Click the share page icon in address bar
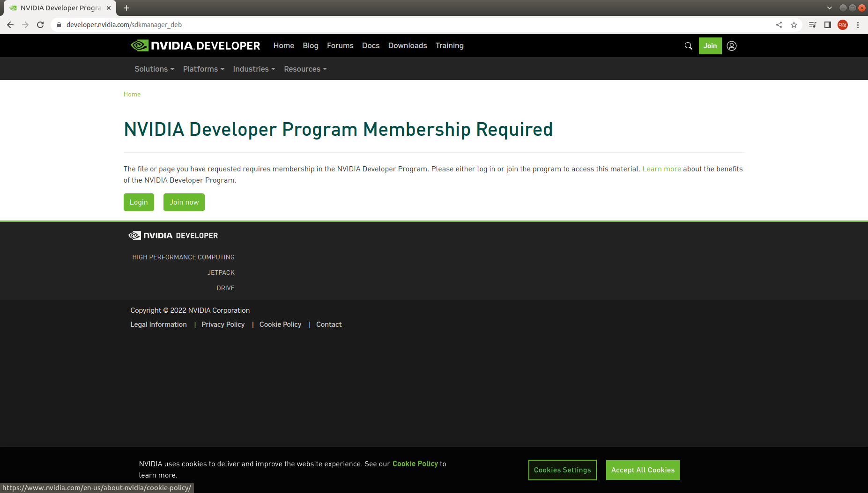This screenshot has height=493, width=868. pos(779,25)
